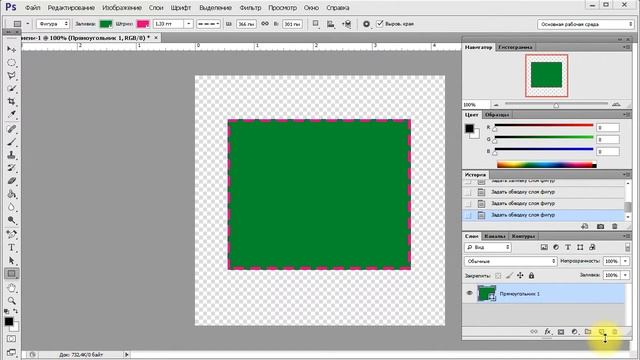Open path alignment icon in options bar
The width and height of the screenshot is (640, 360).
(331, 24)
